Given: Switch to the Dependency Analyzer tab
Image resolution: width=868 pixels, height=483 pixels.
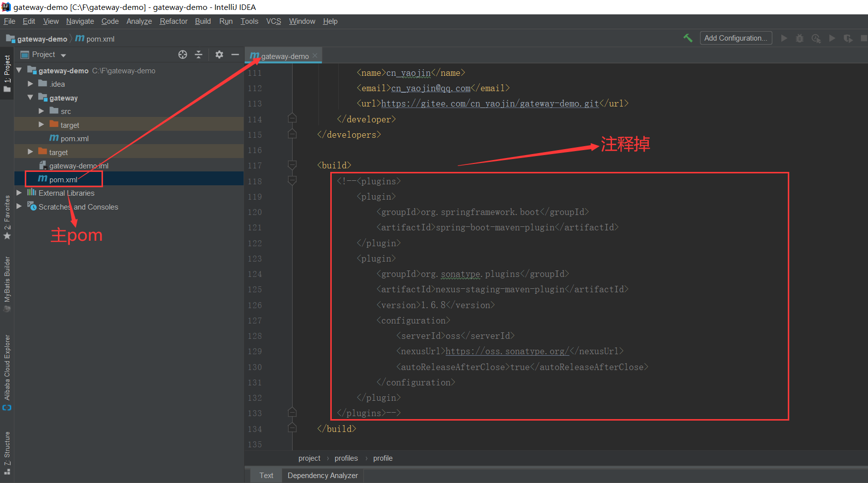Looking at the screenshot, I should [x=323, y=476].
